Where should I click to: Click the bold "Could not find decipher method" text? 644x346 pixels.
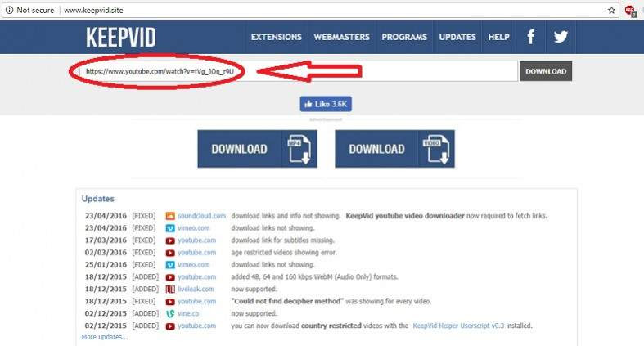[x=287, y=301]
